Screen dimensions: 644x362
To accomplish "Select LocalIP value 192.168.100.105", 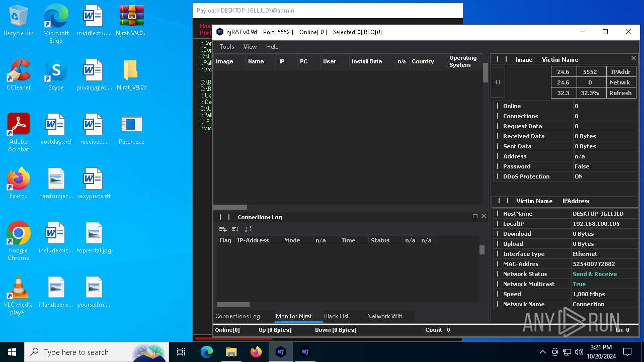I will 596,224.
